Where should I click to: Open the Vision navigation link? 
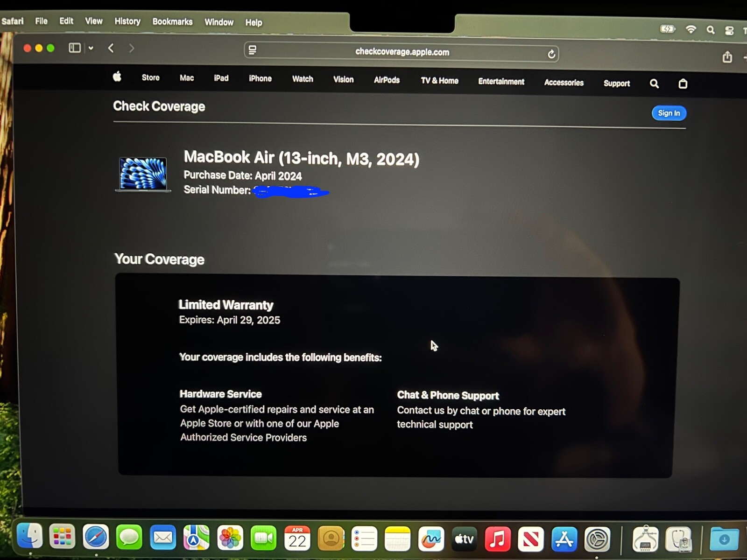point(343,79)
